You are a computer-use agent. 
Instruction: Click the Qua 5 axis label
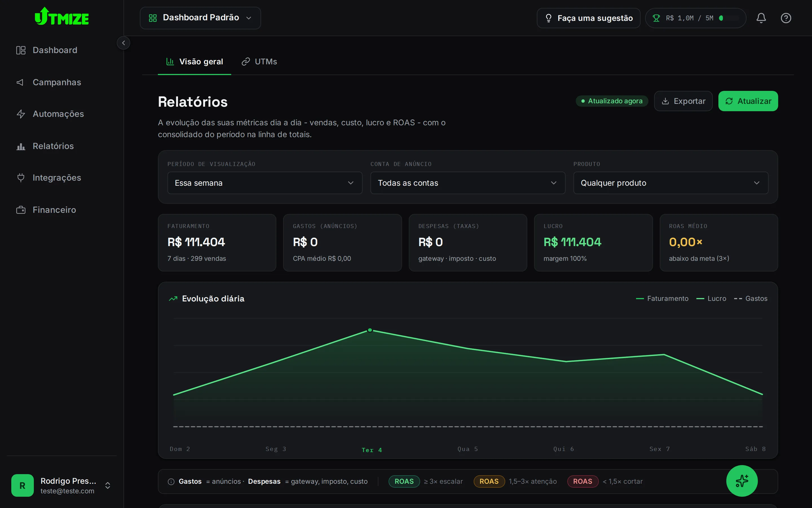click(468, 449)
